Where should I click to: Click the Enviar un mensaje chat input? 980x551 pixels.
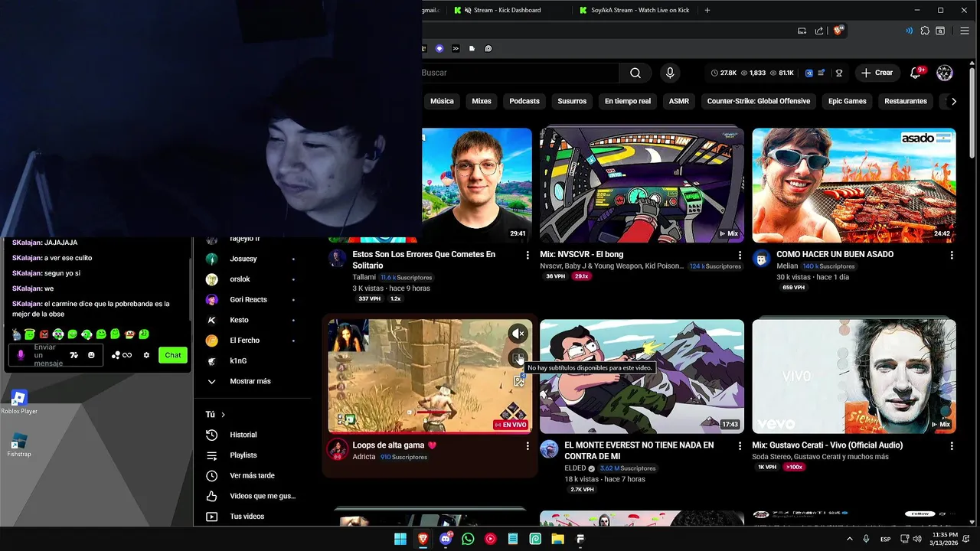55,355
